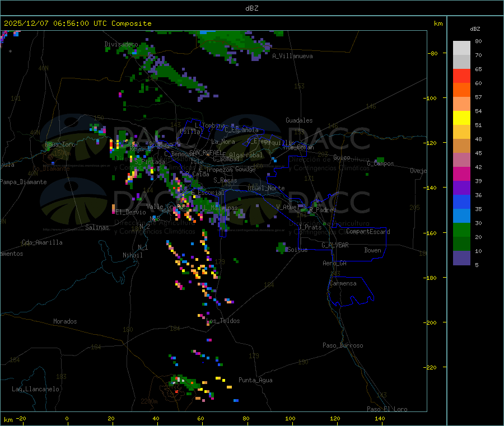Click the Atuel_Norte label
Image resolution: width=504 pixels, height=426 pixels.
(266, 188)
